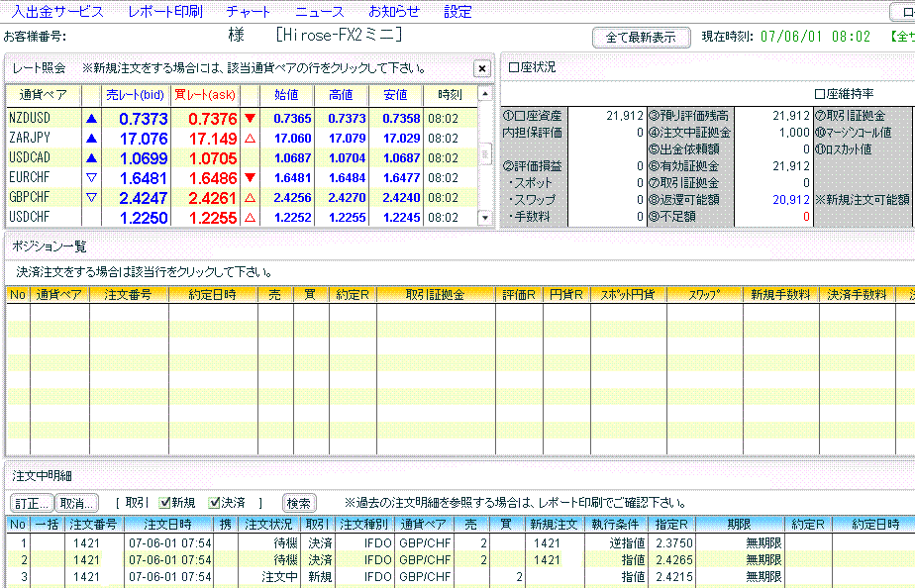Select the NZDUSD currency pair row

[242, 119]
